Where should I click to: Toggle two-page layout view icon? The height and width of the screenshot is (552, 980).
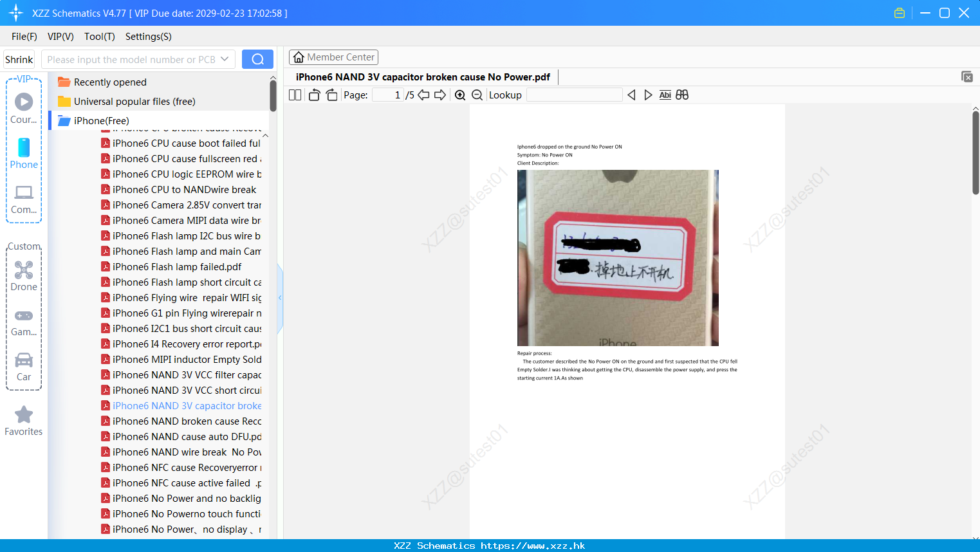click(295, 95)
